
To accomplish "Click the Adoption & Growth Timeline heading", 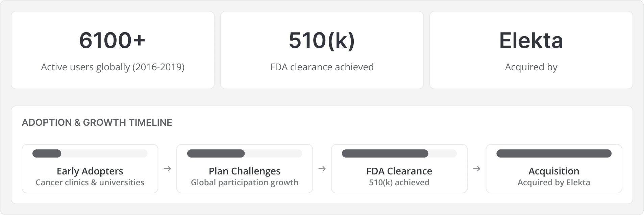I will point(97,122).
